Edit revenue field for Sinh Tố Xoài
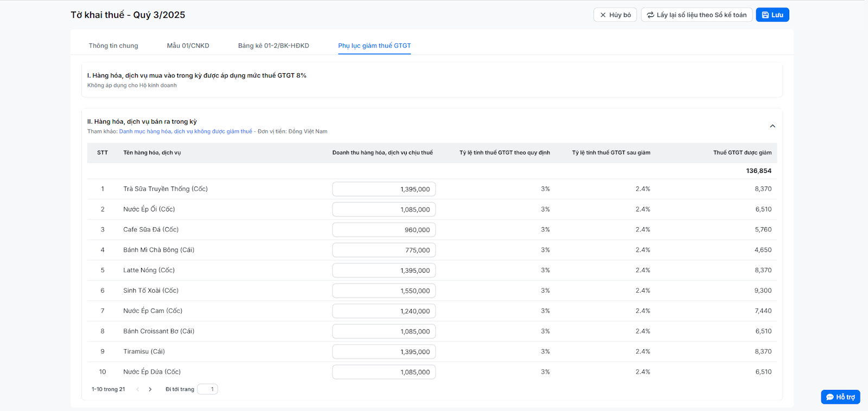868x411 pixels. [x=384, y=291]
